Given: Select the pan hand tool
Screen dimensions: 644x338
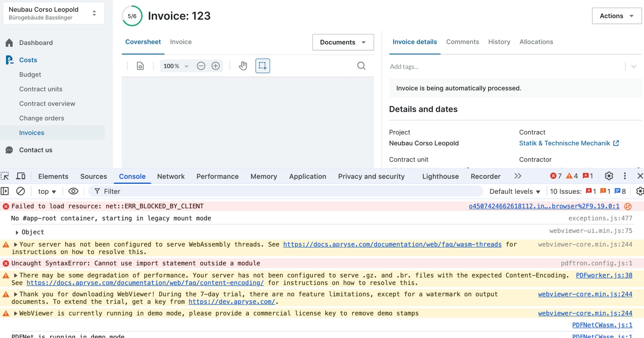Looking at the screenshot, I should click(243, 66).
